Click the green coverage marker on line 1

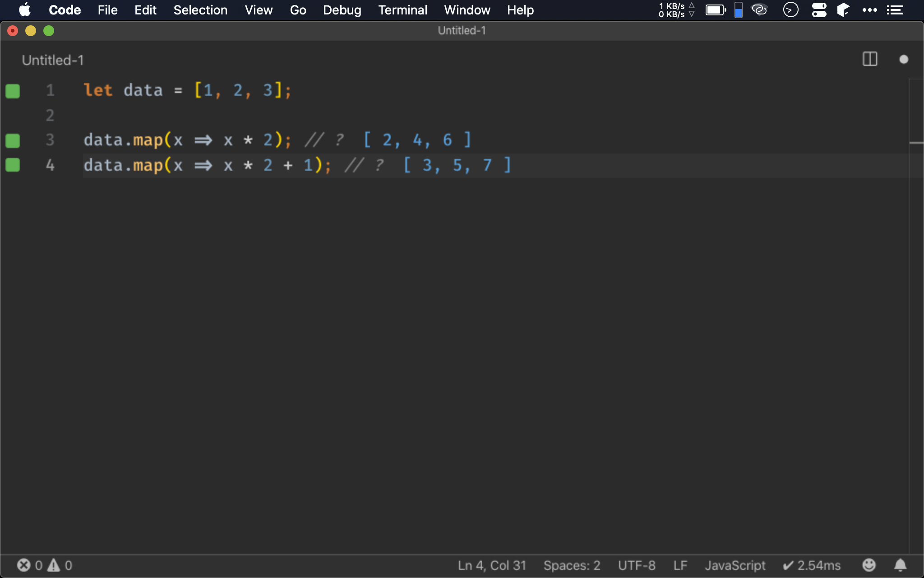tap(13, 91)
